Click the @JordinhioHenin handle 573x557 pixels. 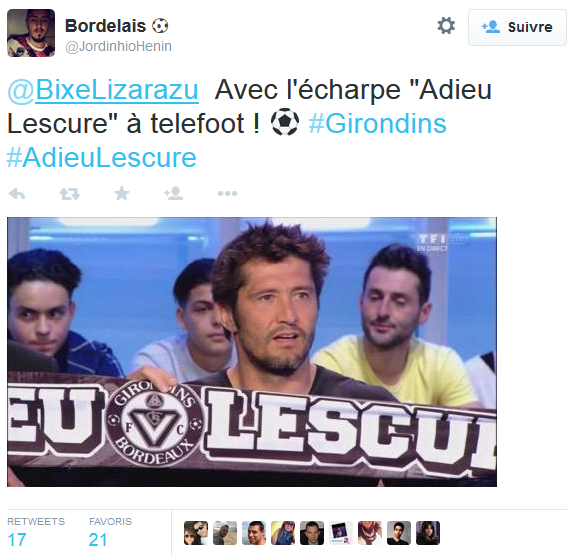pos(118,46)
